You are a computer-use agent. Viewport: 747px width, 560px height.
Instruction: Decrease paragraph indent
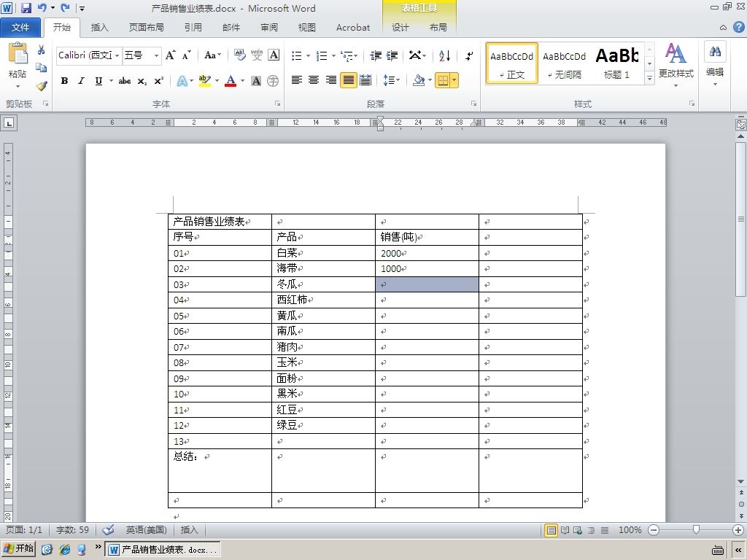[376, 55]
